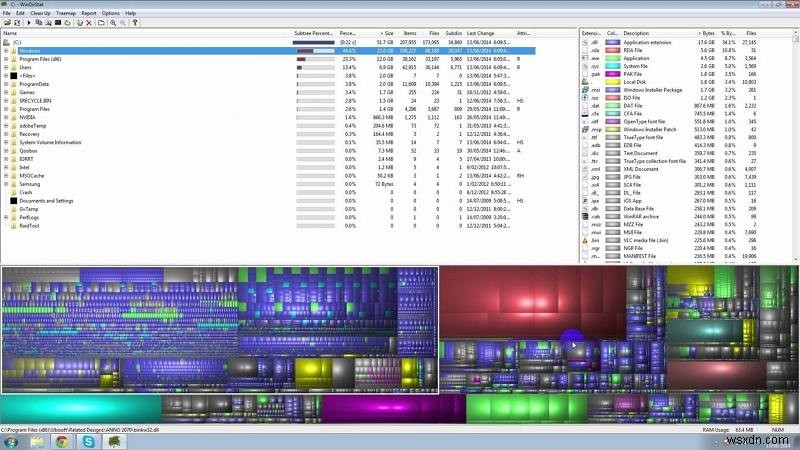Click the Copy Path toolbar icon
The height and width of the screenshot is (450, 800).
point(39,23)
